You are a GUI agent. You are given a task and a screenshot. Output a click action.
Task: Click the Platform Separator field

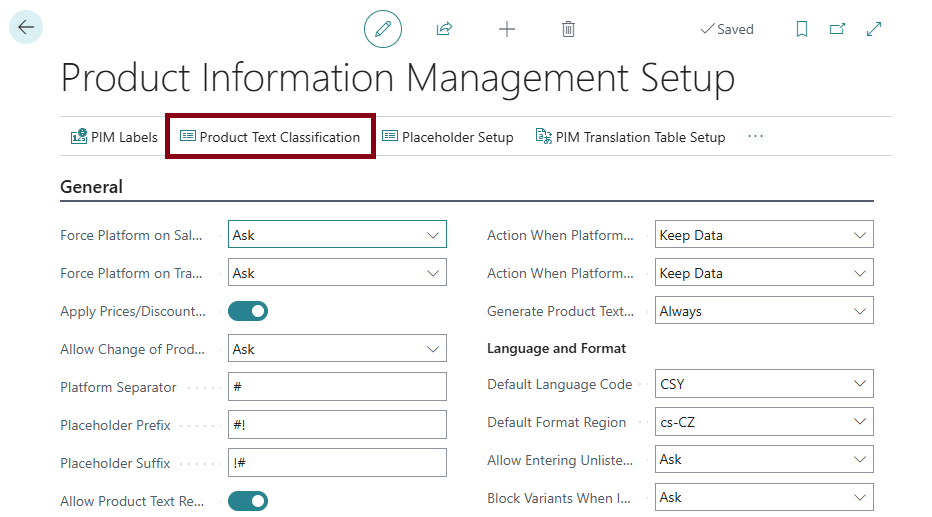pos(337,387)
